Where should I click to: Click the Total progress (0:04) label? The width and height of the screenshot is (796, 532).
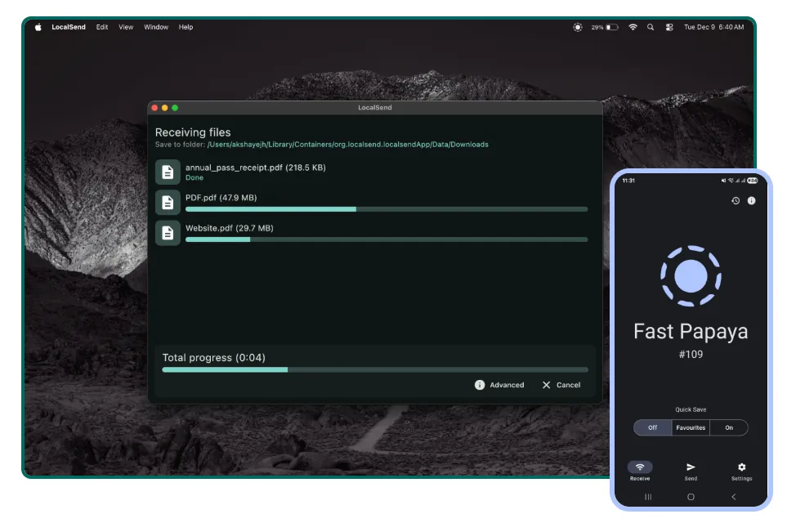[214, 358]
